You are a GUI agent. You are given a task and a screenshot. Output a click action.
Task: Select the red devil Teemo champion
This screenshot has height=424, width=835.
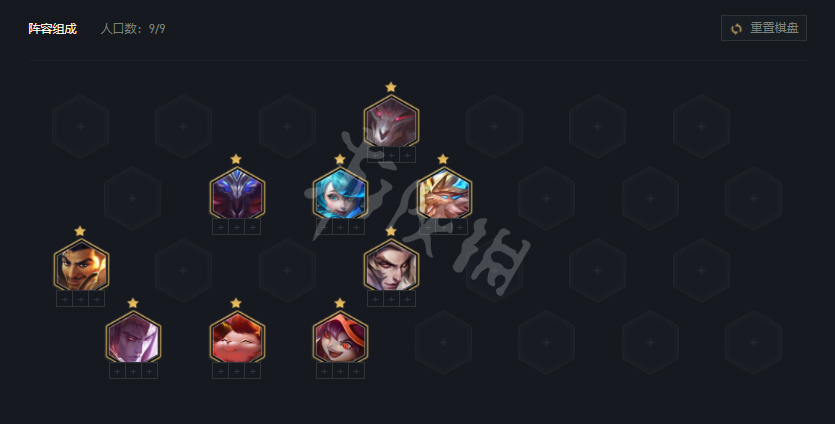pos(237,338)
